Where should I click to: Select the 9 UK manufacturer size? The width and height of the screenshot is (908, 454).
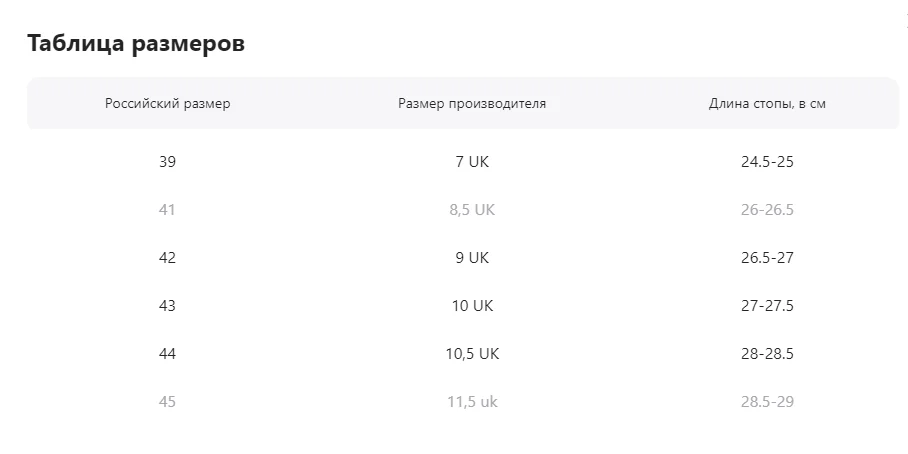tap(472, 257)
